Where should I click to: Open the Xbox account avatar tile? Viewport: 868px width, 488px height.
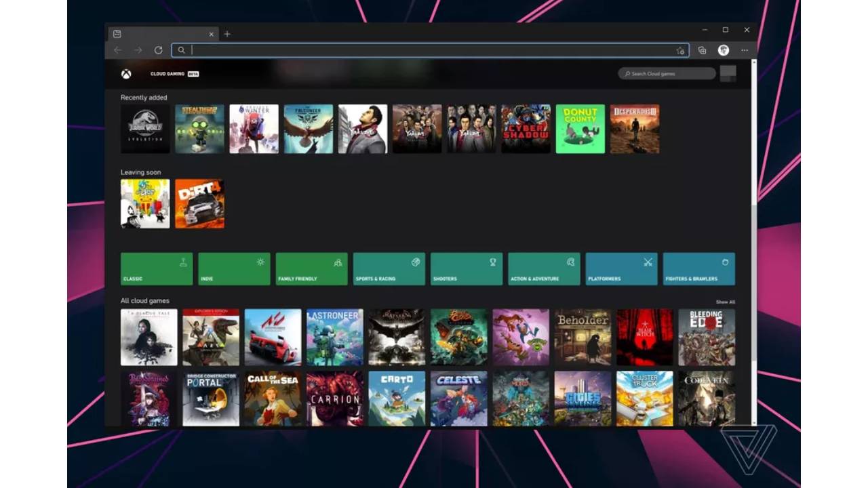point(728,73)
